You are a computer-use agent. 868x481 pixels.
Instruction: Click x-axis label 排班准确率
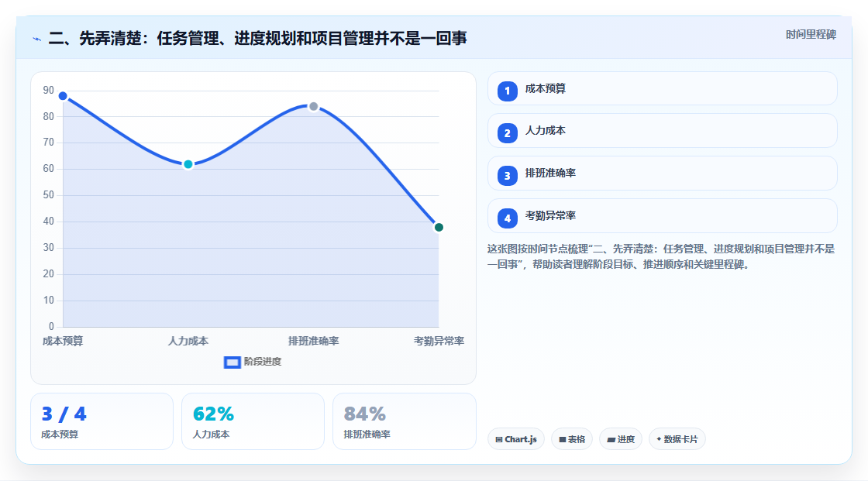point(313,341)
